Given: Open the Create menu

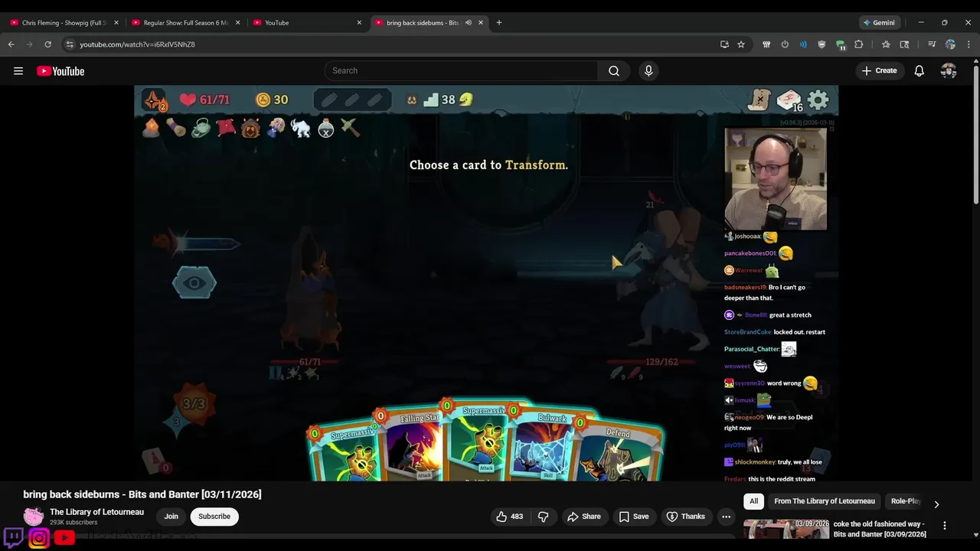Looking at the screenshot, I should pos(879,70).
